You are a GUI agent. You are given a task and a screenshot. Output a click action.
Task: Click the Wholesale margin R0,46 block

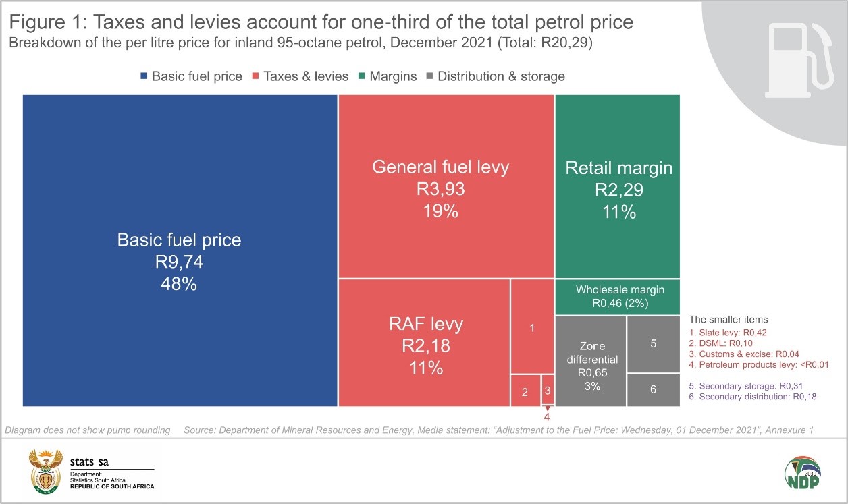click(x=617, y=296)
